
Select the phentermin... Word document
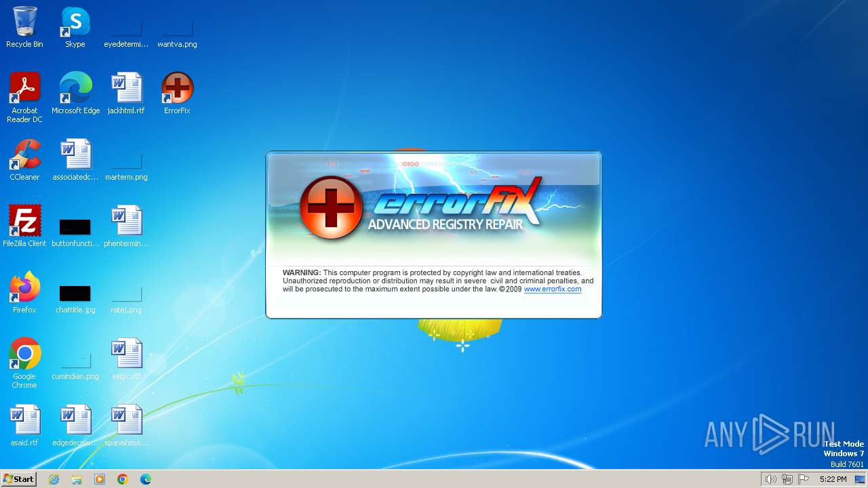(126, 226)
